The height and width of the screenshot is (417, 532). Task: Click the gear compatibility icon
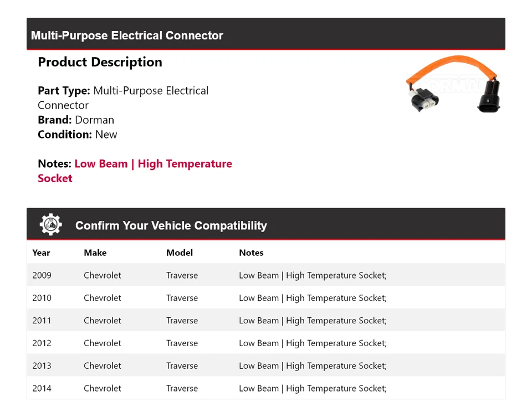point(50,224)
